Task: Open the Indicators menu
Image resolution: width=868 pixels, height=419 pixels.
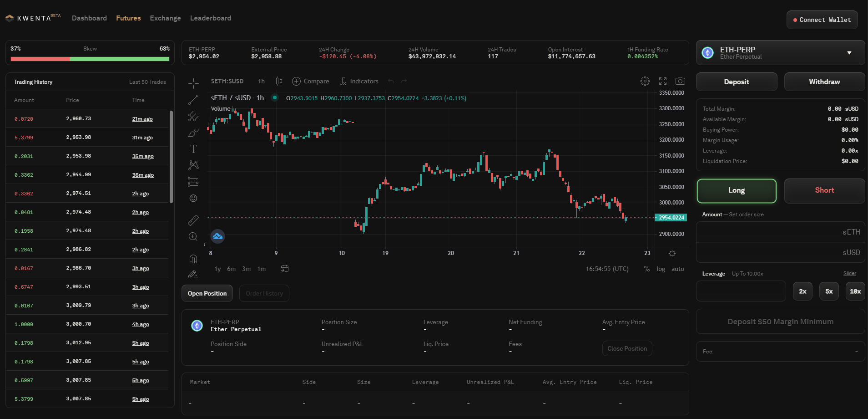Action: (359, 81)
